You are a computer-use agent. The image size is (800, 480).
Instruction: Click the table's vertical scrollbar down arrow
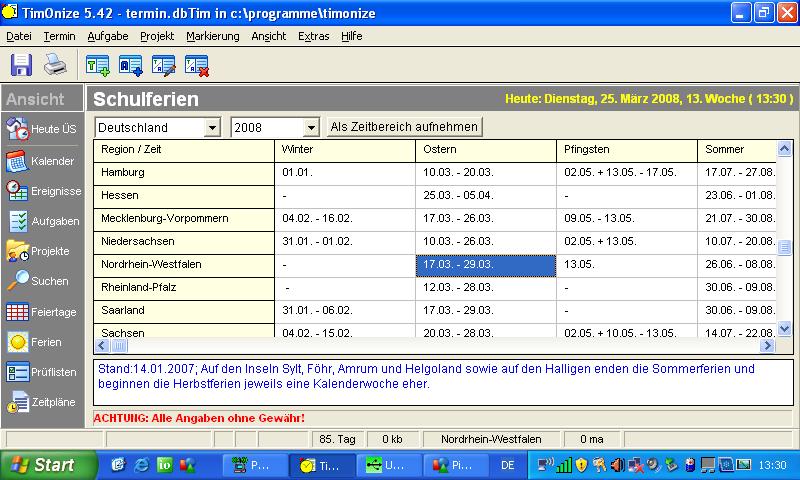(784, 328)
